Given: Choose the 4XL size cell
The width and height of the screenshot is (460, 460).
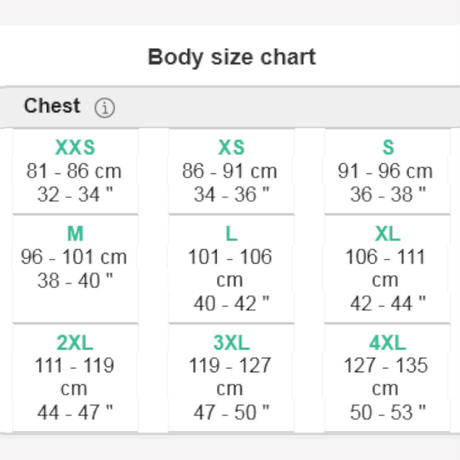Looking at the screenshot, I should tap(387, 378).
